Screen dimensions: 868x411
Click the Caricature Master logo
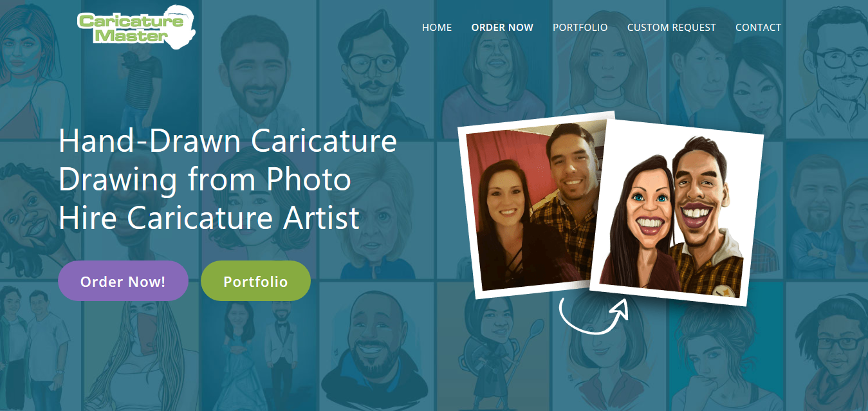point(136,28)
